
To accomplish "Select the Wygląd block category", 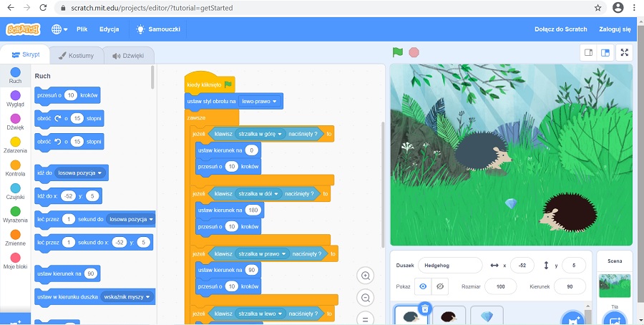I will pyautogui.click(x=15, y=99).
